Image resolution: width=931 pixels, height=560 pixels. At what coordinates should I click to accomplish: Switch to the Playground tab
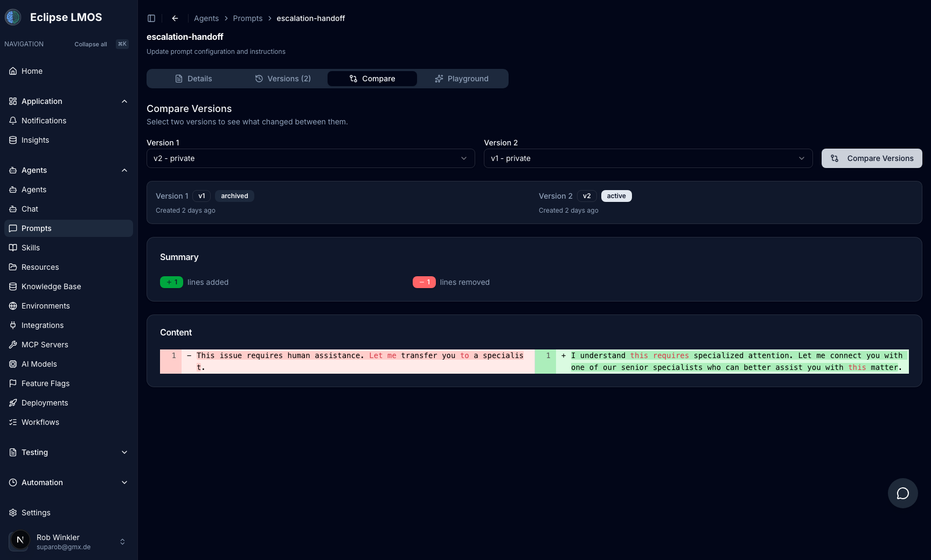tap(462, 79)
